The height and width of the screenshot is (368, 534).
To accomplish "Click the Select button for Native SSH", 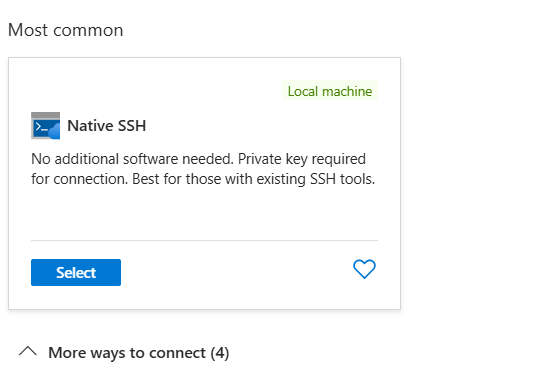I will coord(76,272).
